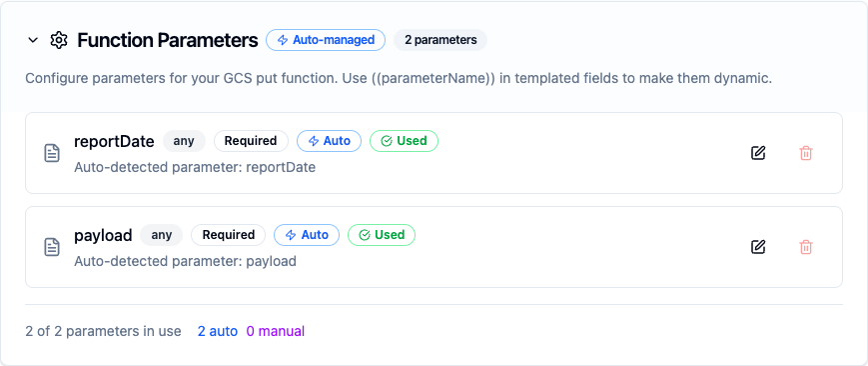Click the GCS put function description text
This screenshot has height=366, width=868.
399,79
